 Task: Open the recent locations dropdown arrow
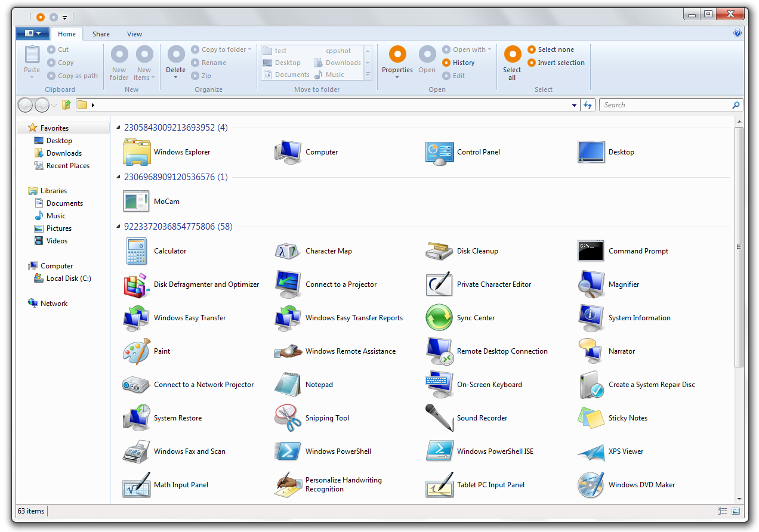pos(54,105)
